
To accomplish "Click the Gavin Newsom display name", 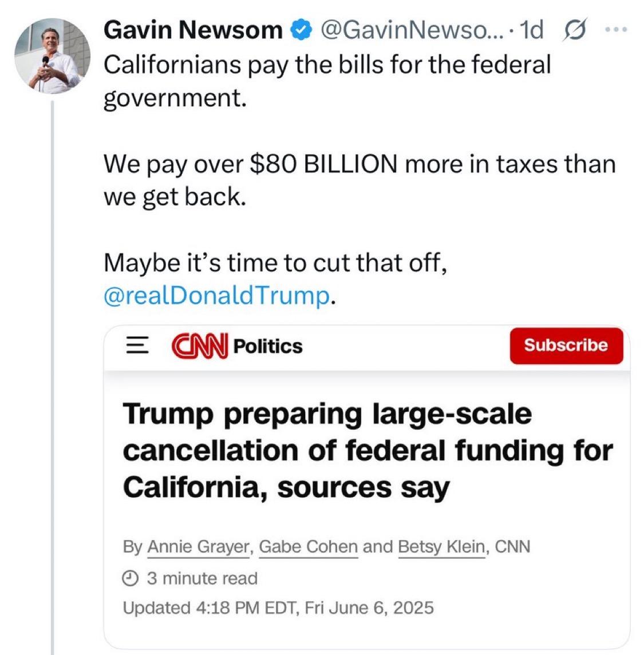I will pos(193,30).
